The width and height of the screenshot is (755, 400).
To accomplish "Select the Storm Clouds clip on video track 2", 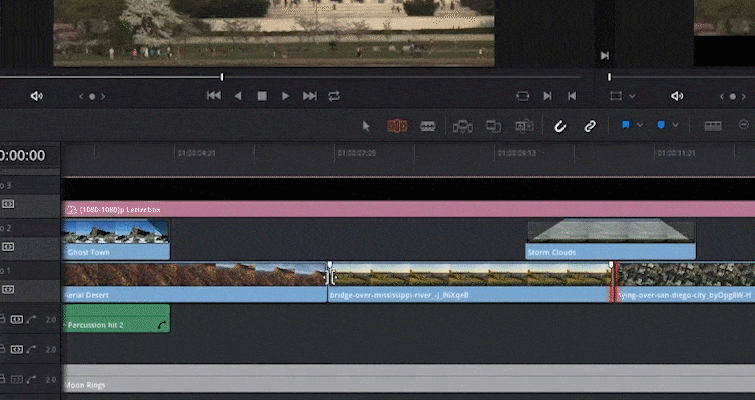I will (x=610, y=240).
